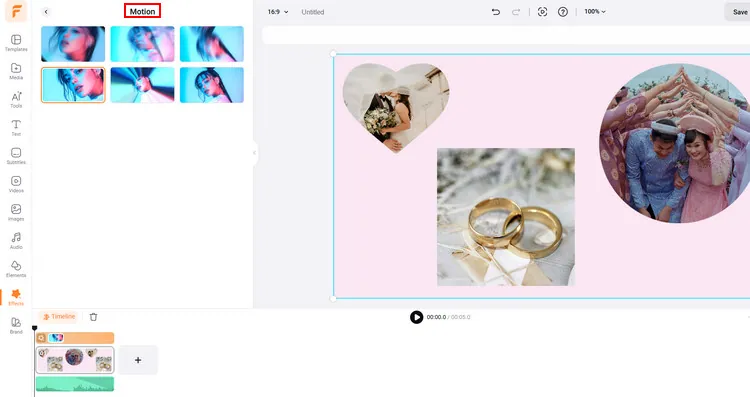The width and height of the screenshot is (750, 397).
Task: Select the second motion effect in top row
Action: pyautogui.click(x=142, y=44)
